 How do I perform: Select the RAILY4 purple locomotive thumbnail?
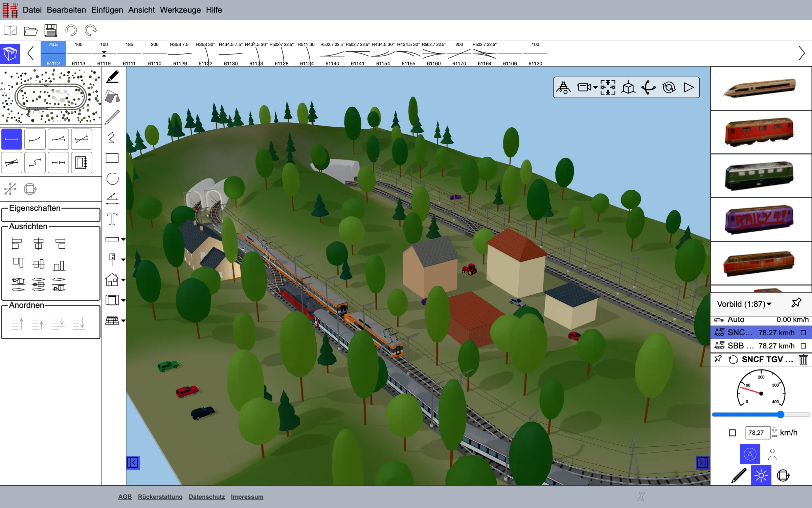click(761, 219)
